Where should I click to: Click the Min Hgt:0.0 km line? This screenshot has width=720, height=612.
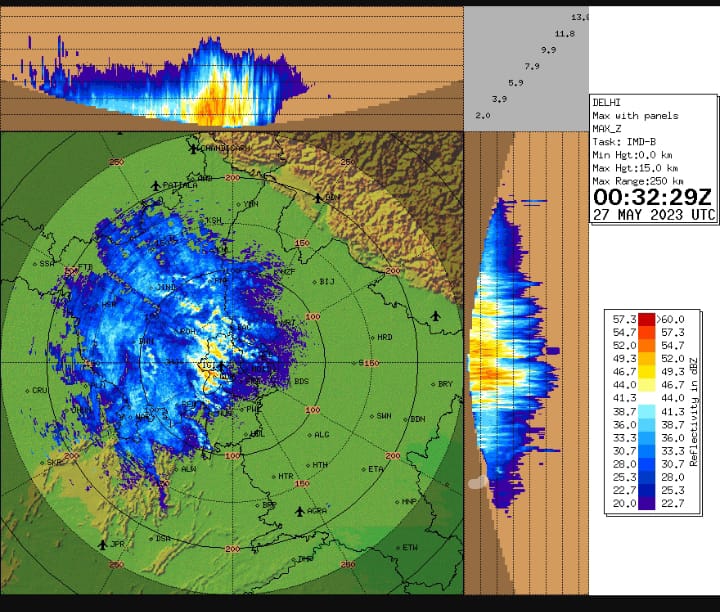[x=632, y=155]
